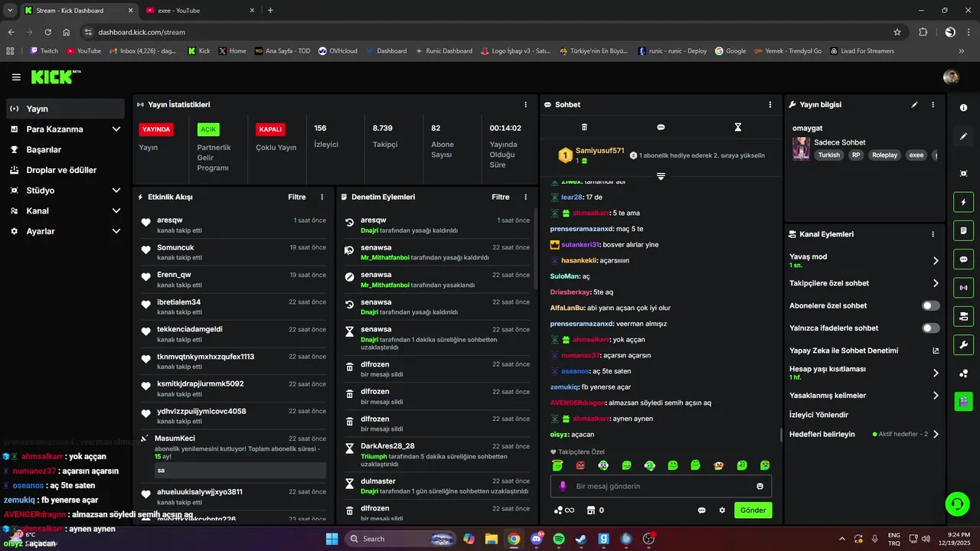Click the purple microphone icon in message box

point(563,486)
